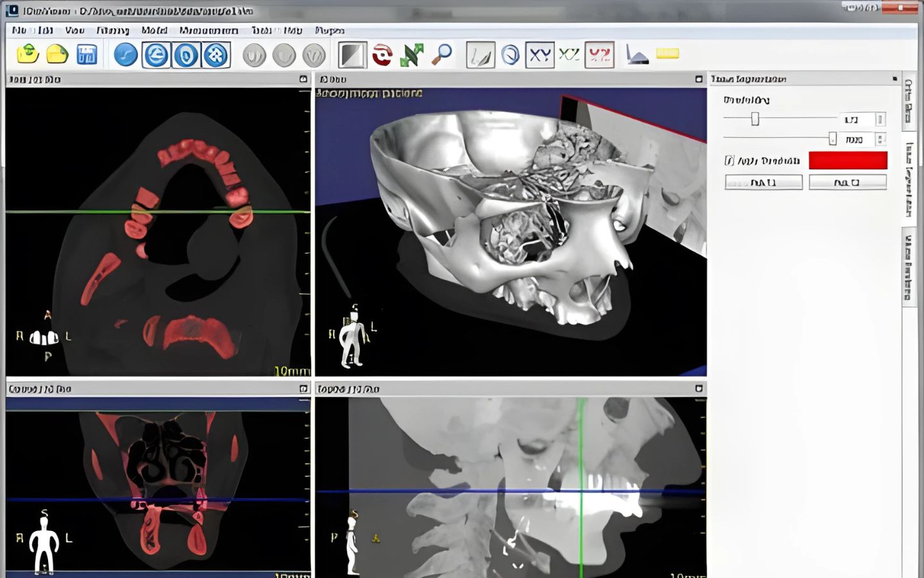Toggle the XY plane view button
This screenshot has height=578, width=924.
click(x=539, y=55)
